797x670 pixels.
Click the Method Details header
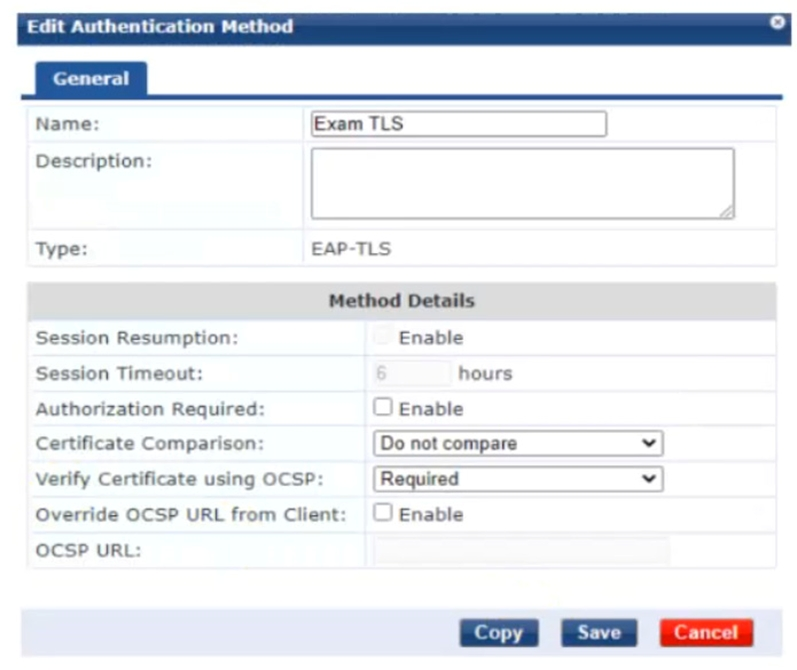[402, 300]
